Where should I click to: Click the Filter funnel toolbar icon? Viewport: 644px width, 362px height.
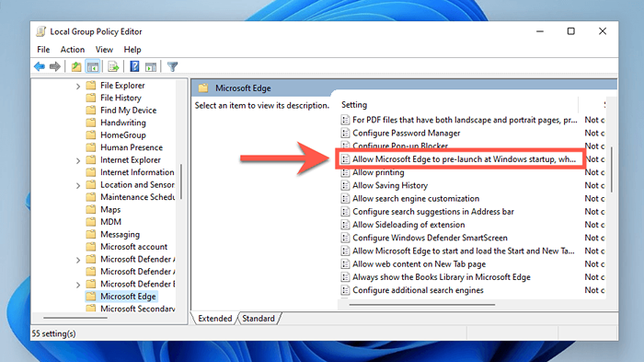coord(173,66)
